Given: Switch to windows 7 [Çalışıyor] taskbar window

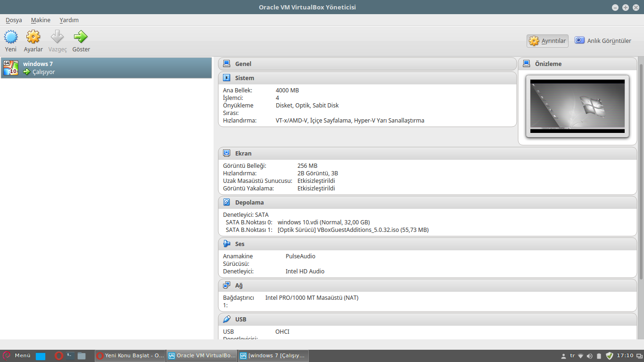Looking at the screenshot, I should click(x=273, y=356).
